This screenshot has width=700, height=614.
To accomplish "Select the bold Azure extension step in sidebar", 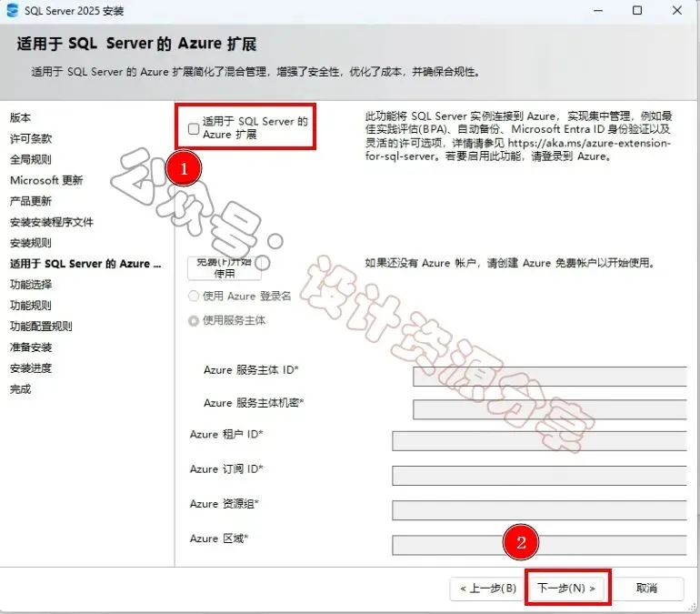I will click(x=85, y=264).
